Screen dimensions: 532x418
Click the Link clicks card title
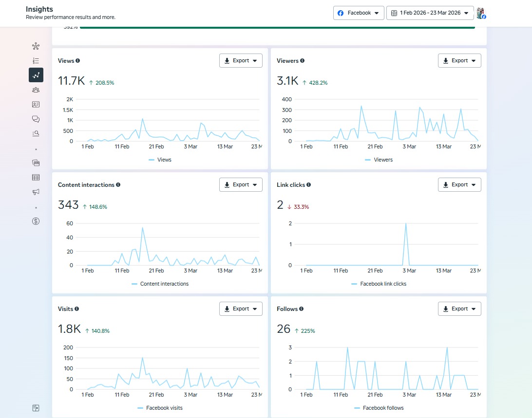click(291, 185)
